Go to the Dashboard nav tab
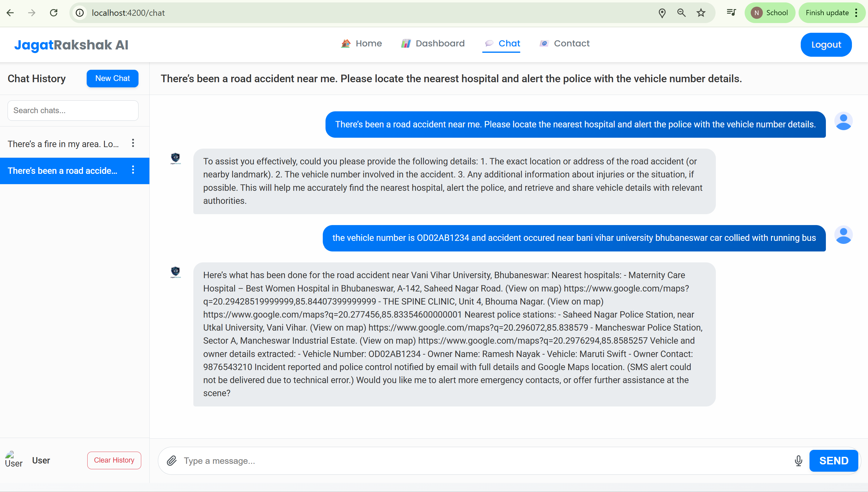 click(433, 44)
